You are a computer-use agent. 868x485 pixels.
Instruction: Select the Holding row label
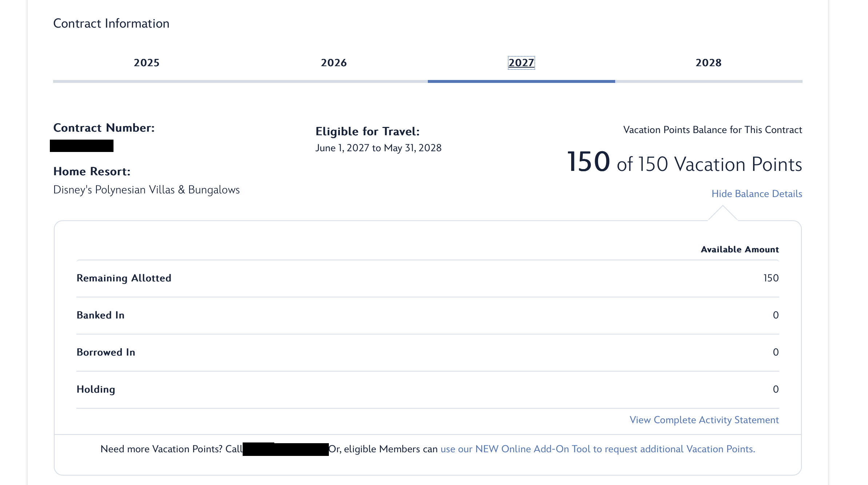[x=96, y=389]
